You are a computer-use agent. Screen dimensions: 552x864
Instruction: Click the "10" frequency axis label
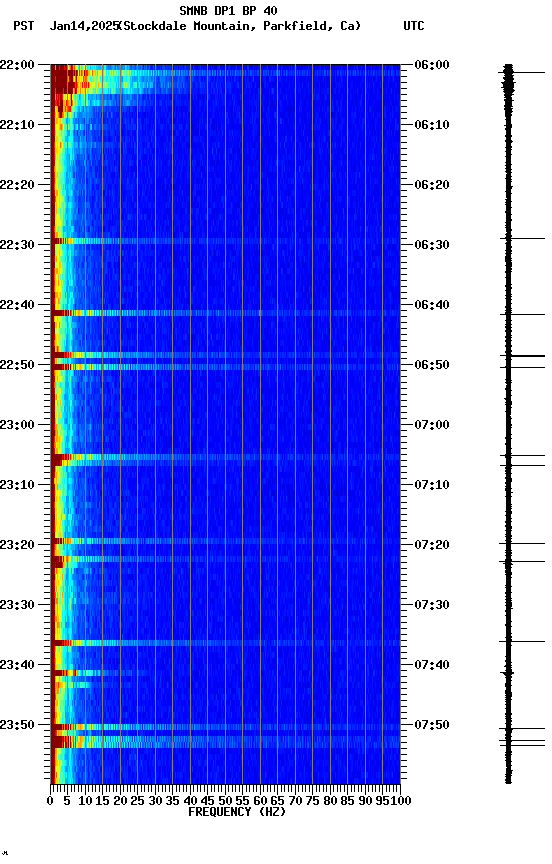tap(85, 802)
